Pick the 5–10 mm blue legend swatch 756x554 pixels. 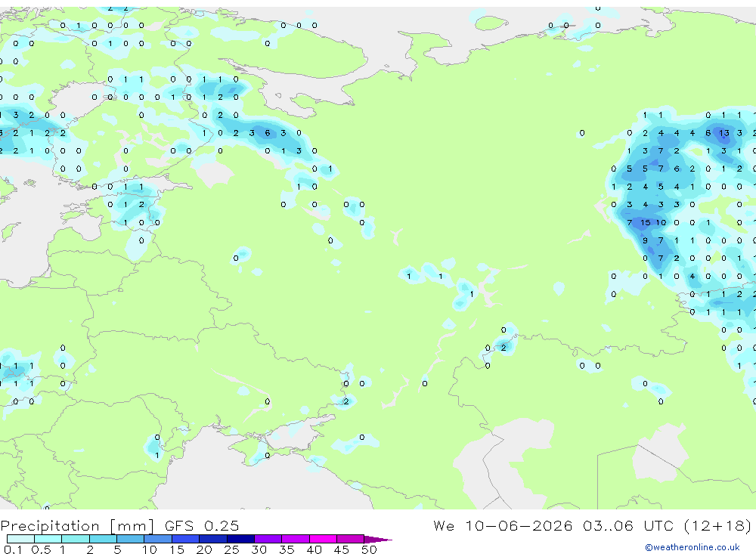[131, 539]
